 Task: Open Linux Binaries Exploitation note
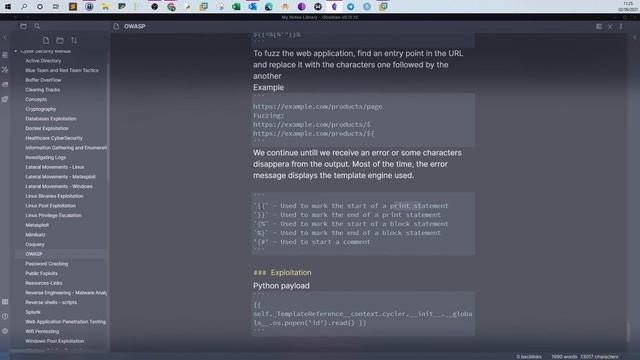click(x=54, y=196)
